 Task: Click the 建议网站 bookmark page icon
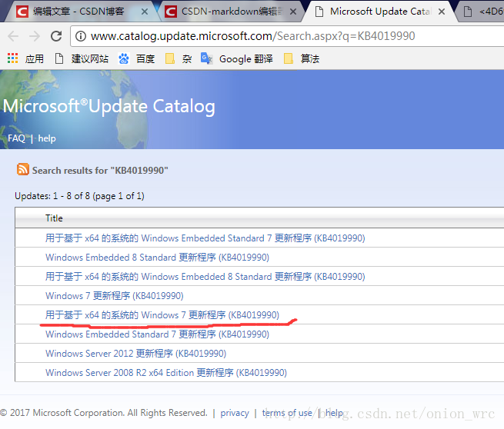(59, 58)
